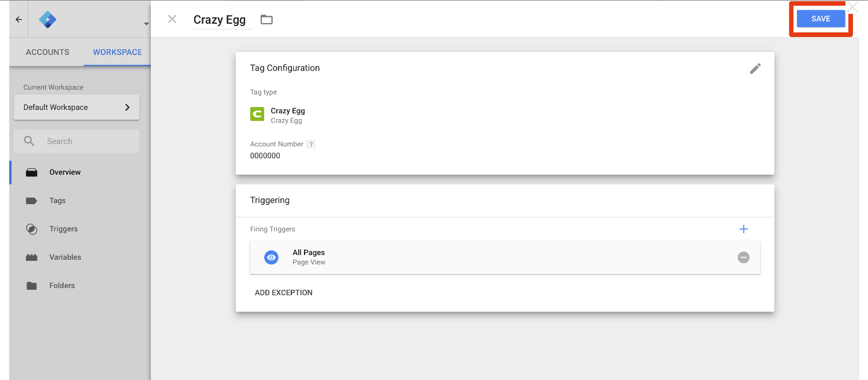Switch to the Accounts tab
This screenshot has width=868, height=380.
(47, 52)
